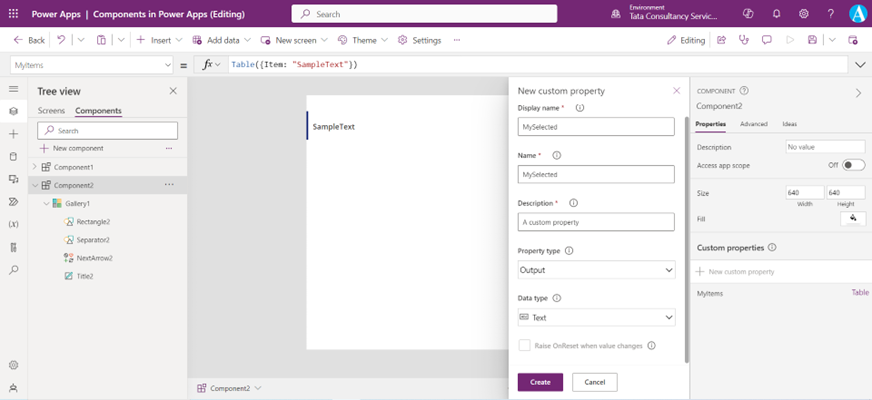872x400 pixels.
Task: Select Title2 in the tree view
Action: click(85, 276)
